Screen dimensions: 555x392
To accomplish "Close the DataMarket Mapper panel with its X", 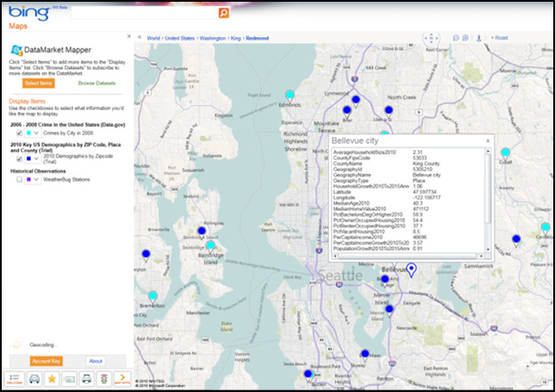I will click(129, 36).
